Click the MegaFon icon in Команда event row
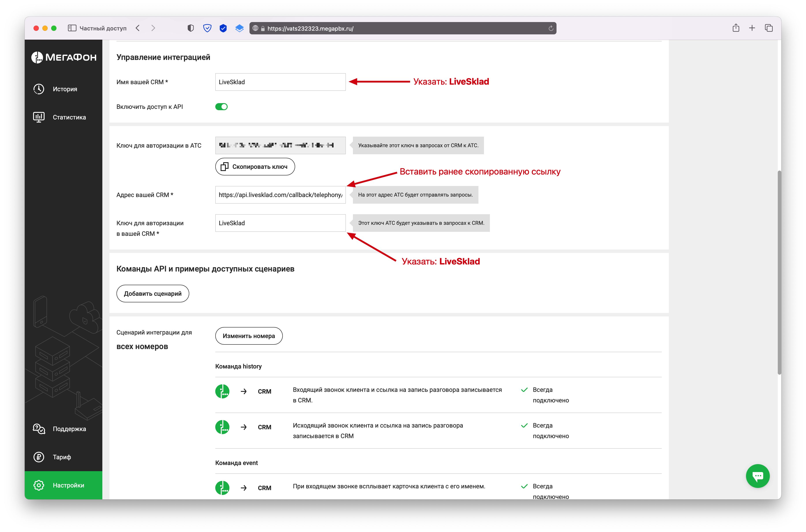 tap(222, 487)
